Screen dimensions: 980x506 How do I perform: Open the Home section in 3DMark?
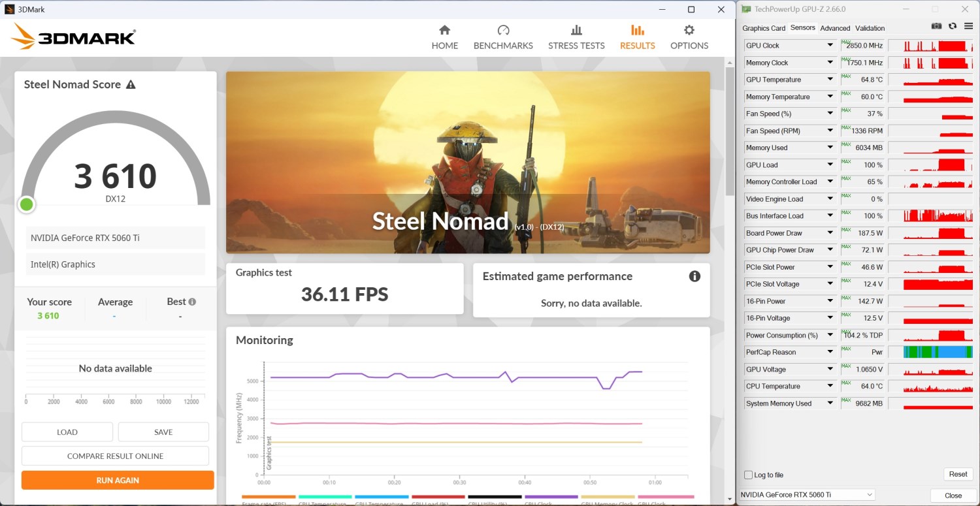click(x=444, y=37)
